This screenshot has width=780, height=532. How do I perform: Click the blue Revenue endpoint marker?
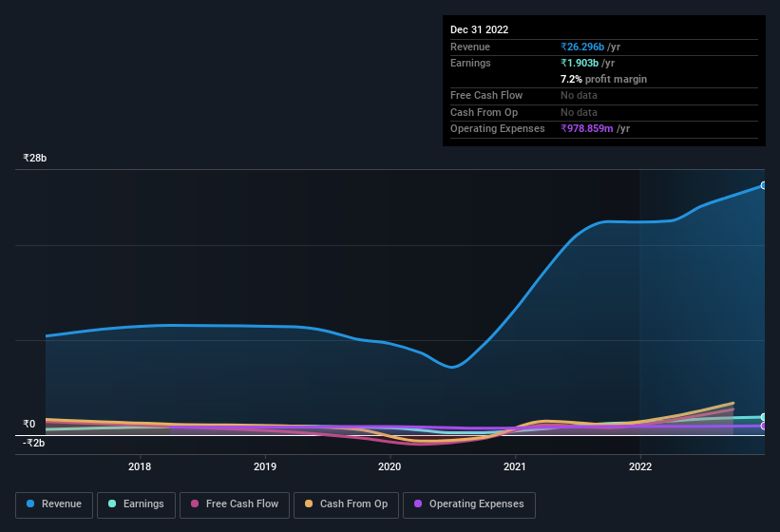764,185
